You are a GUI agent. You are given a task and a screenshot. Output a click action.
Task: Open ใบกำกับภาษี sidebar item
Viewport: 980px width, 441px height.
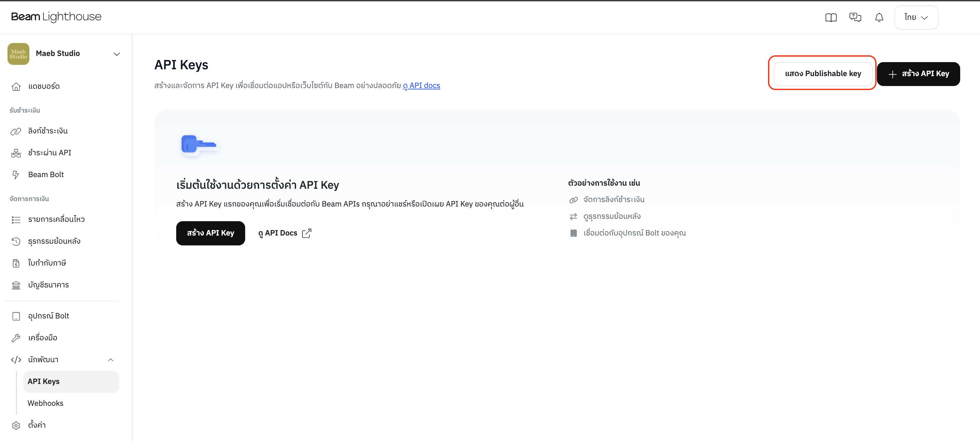(x=47, y=263)
